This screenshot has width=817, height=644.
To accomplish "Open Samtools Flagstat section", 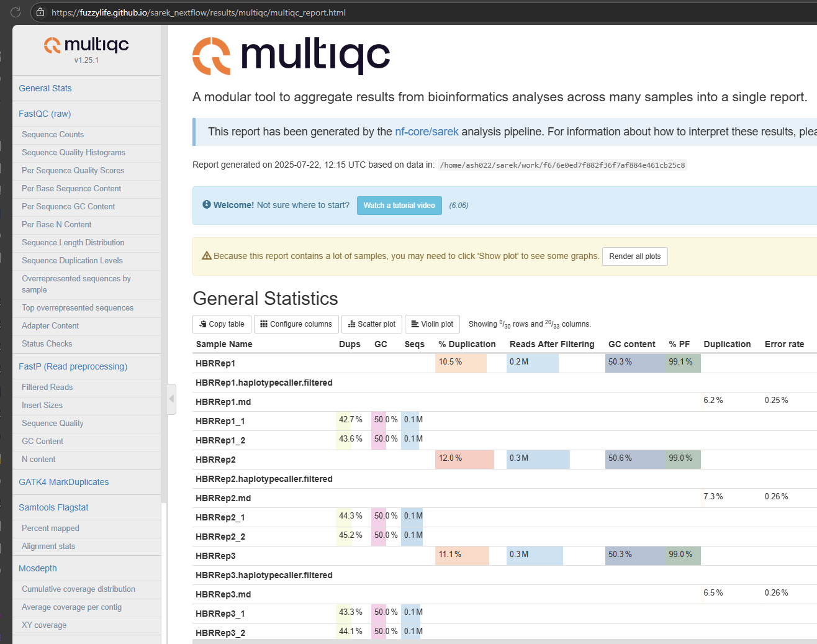I will tap(53, 507).
